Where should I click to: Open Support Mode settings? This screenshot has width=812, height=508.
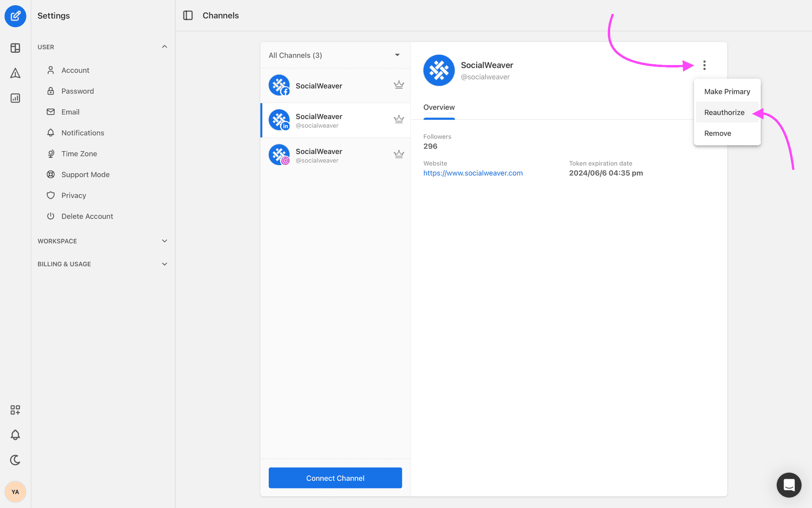(x=86, y=174)
